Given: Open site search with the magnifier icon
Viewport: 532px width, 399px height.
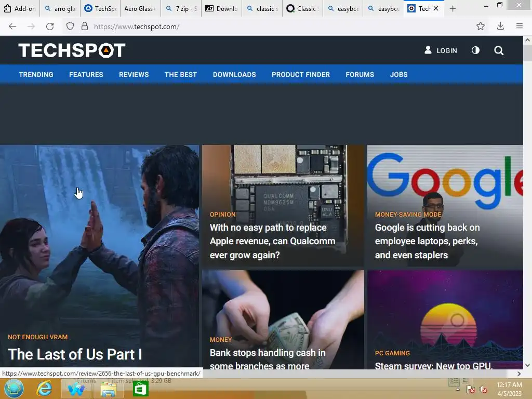Looking at the screenshot, I should [x=499, y=50].
